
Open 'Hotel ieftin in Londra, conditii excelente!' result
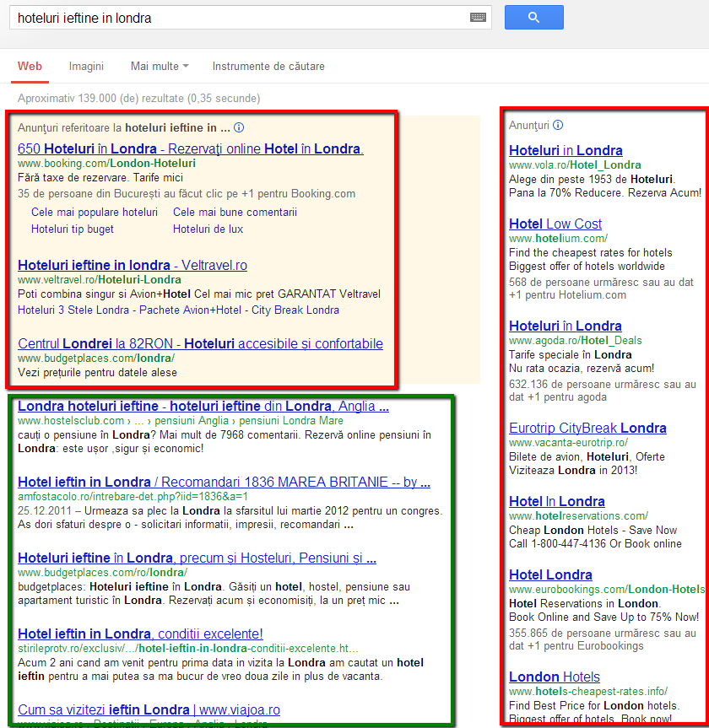point(140,634)
